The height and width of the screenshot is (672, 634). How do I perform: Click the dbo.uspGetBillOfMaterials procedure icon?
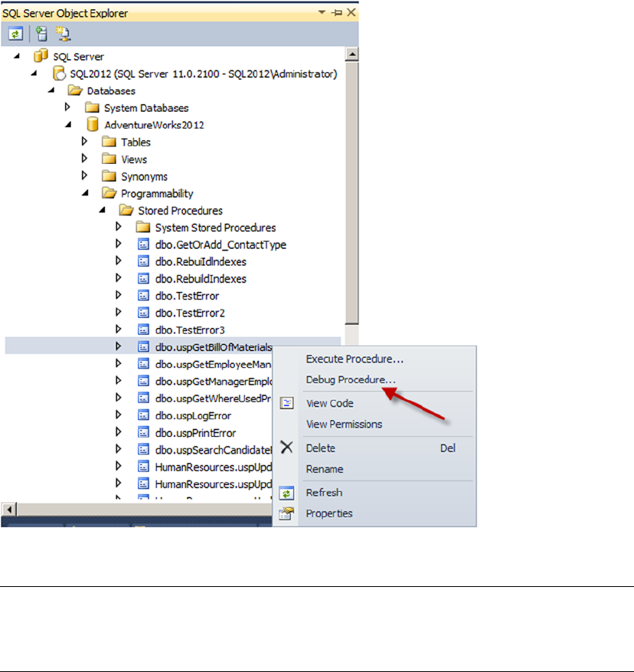pyautogui.click(x=143, y=346)
